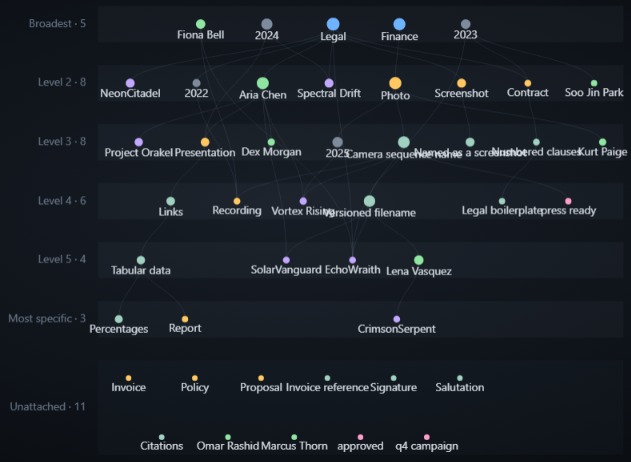Image resolution: width=631 pixels, height=462 pixels.
Task: Select the Versioned filename node
Action: tap(369, 201)
